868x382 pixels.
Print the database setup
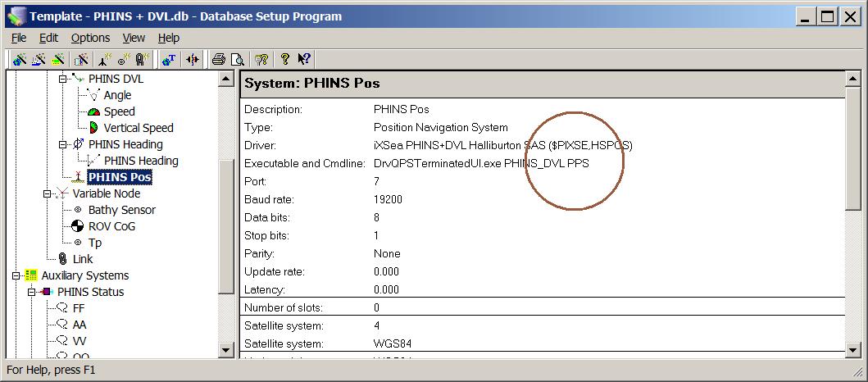[x=219, y=59]
